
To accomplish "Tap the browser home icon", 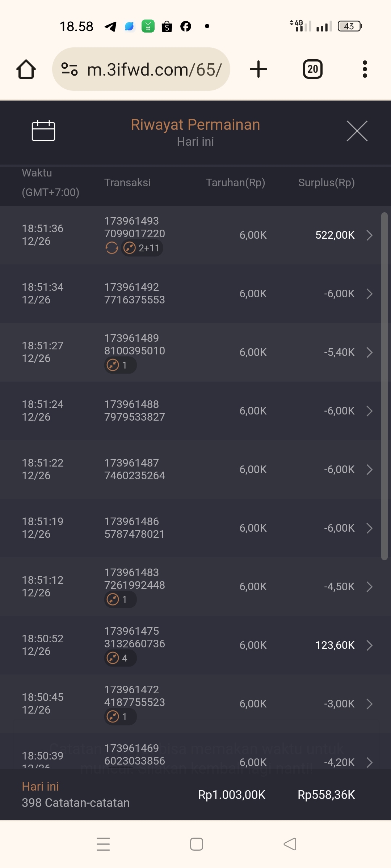I will click(26, 69).
